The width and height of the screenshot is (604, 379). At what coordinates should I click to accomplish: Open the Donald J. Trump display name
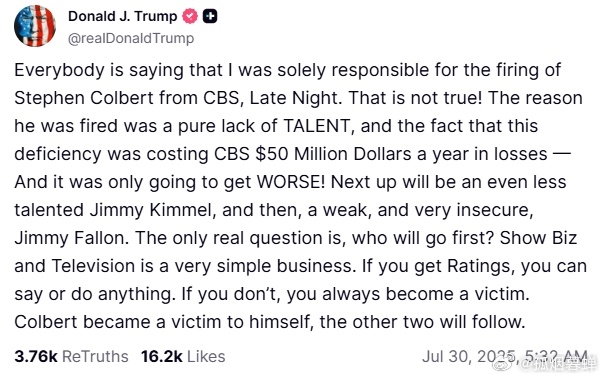122,16
